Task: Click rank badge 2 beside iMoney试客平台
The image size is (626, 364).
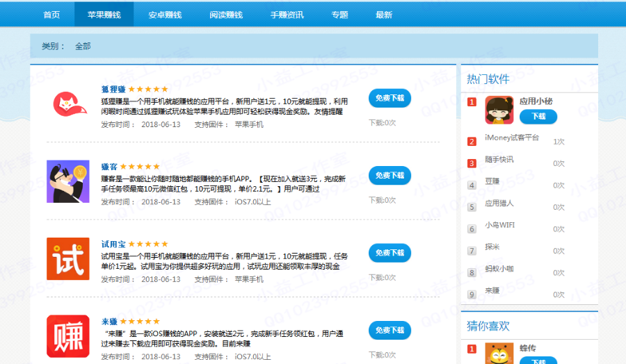Action: (472, 142)
